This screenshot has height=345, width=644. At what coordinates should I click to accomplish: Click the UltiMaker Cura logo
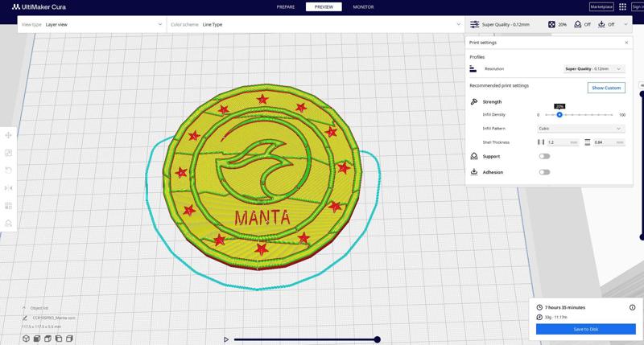point(39,7)
